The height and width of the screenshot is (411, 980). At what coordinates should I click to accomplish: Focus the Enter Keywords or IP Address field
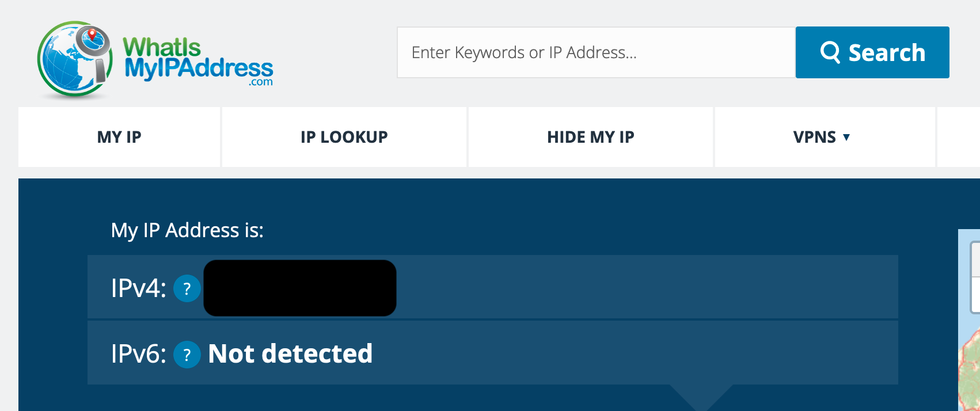[596, 52]
